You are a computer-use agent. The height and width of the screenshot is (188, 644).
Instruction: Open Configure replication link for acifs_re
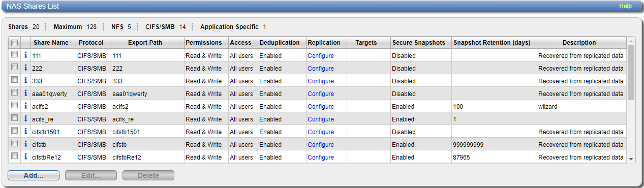(321, 119)
